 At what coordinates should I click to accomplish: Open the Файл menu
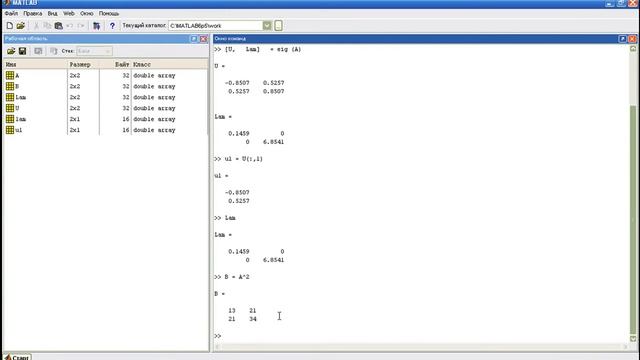11,13
